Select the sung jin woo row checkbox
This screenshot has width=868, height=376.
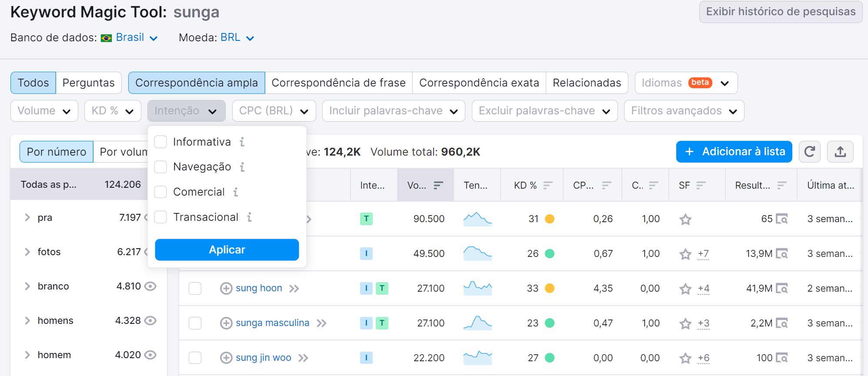point(195,358)
